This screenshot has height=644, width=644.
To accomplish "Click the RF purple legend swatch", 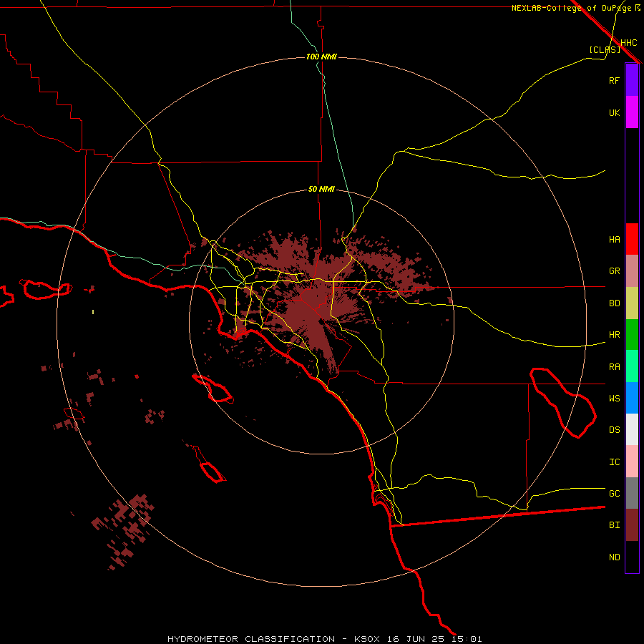I will click(x=632, y=80).
